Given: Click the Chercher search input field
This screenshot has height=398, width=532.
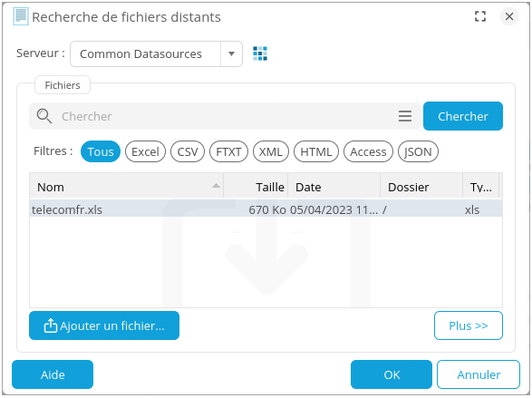Looking at the screenshot, I should [x=226, y=116].
